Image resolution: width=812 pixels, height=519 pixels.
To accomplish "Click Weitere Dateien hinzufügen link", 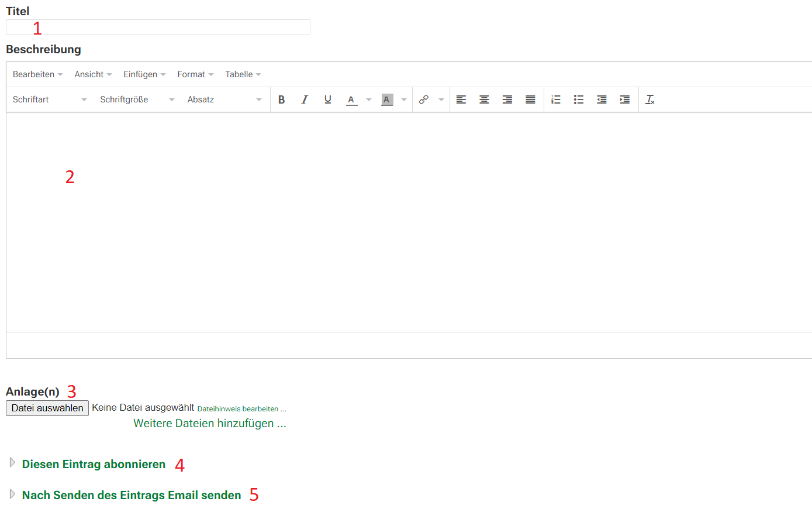I will point(210,423).
